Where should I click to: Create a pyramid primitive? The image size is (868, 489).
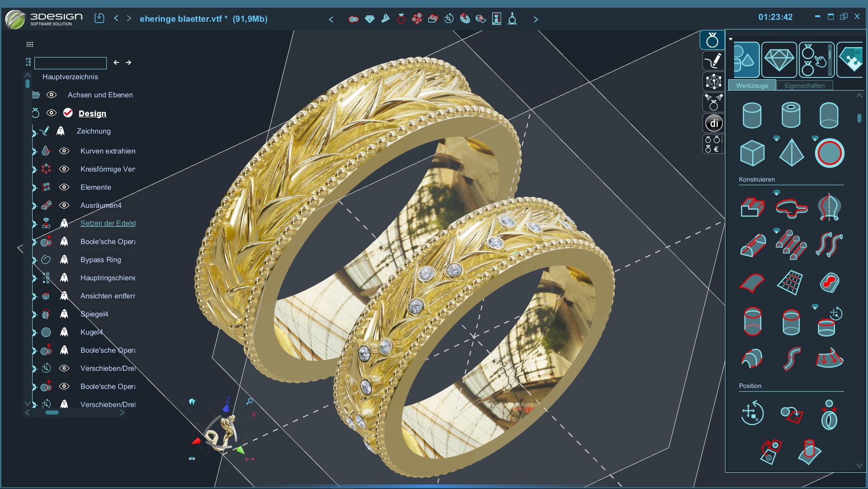(791, 153)
